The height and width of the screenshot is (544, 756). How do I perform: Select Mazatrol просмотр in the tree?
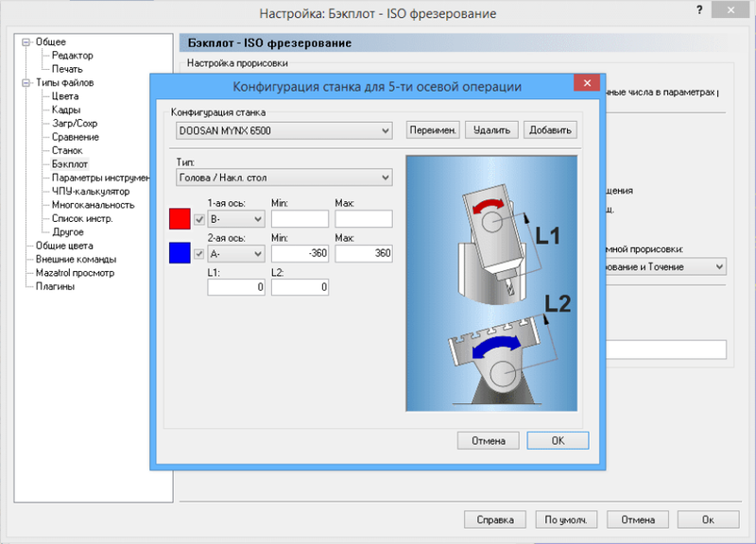(x=75, y=273)
